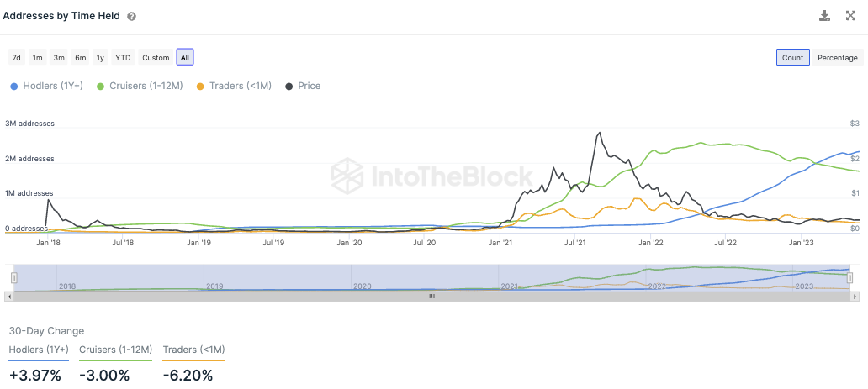Toggle the Traders (<1M) legend item

234,86
